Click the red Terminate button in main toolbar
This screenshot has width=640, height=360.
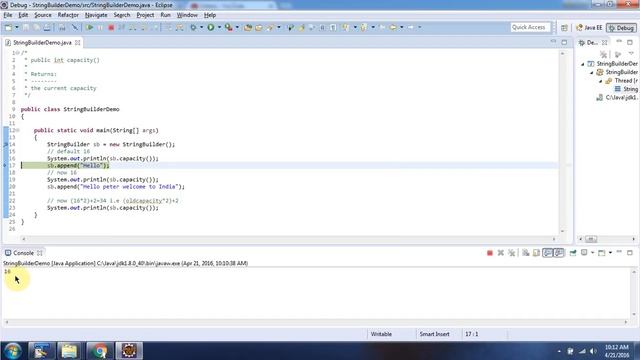(x=111, y=27)
